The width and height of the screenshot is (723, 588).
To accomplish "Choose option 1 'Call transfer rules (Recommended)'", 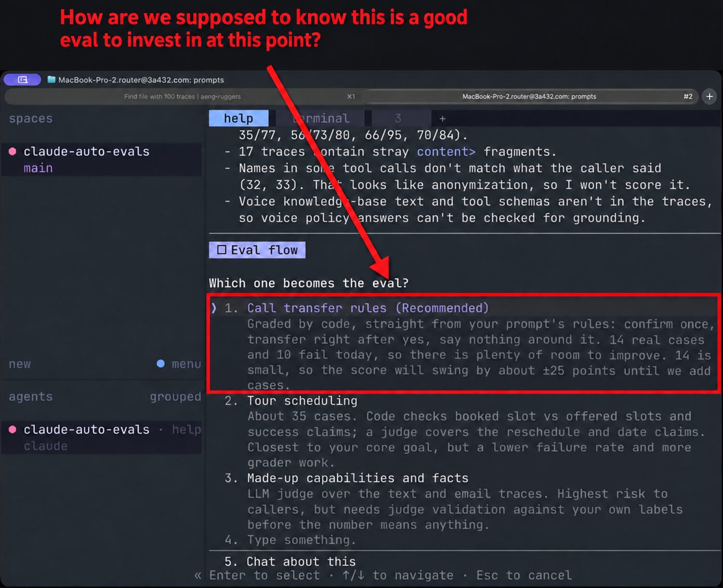I will (368, 308).
